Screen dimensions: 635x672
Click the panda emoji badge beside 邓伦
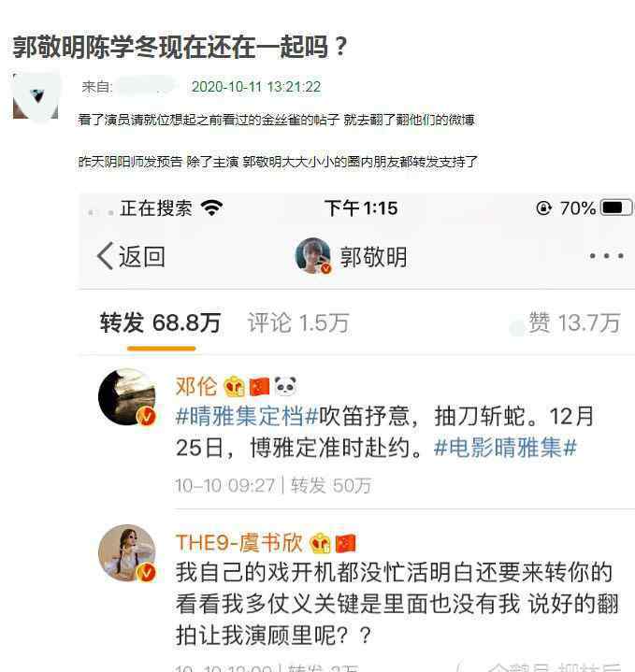tap(285, 386)
